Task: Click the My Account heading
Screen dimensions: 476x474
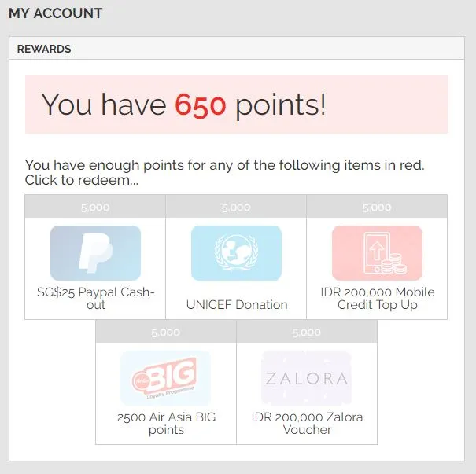Action: click(x=55, y=13)
